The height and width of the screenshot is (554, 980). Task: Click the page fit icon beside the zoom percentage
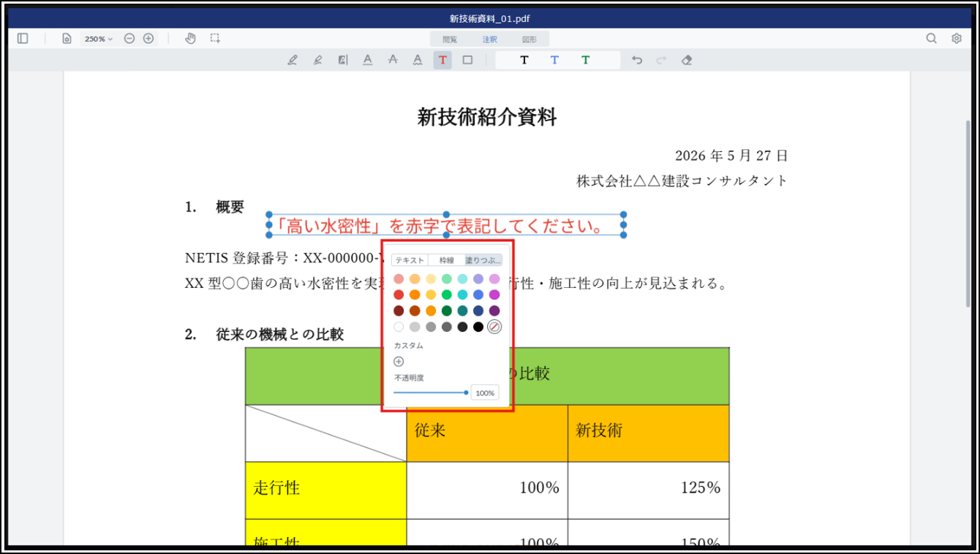click(67, 39)
